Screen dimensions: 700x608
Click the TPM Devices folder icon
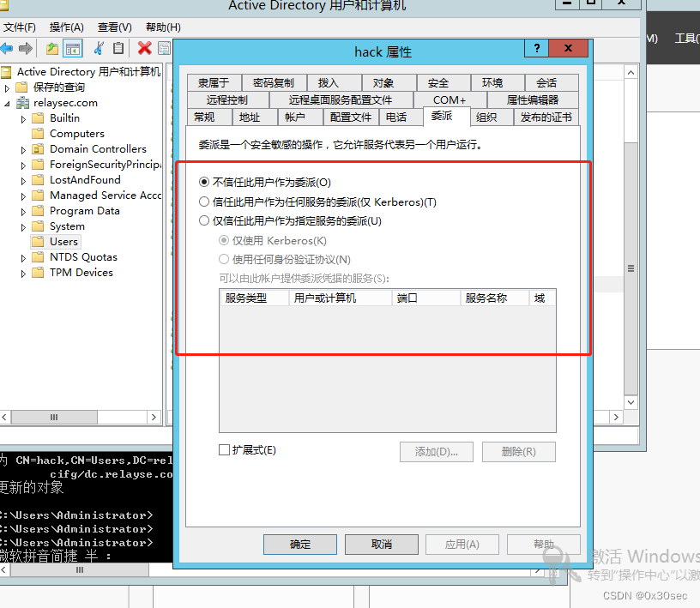[39, 273]
